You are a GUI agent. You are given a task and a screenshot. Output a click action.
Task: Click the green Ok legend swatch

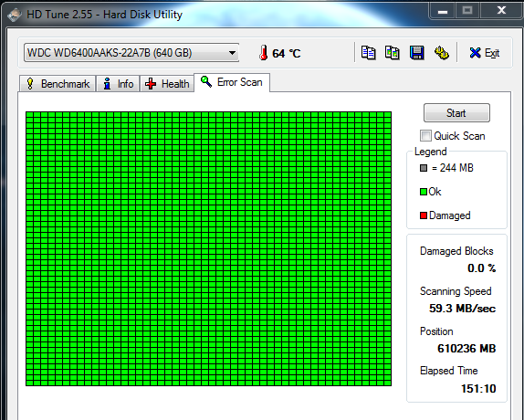click(424, 192)
